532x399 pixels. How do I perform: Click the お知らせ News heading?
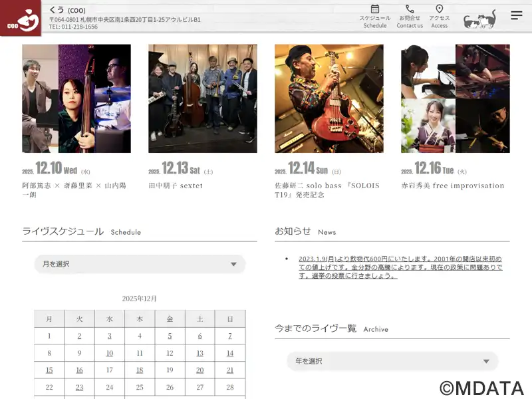tap(305, 231)
